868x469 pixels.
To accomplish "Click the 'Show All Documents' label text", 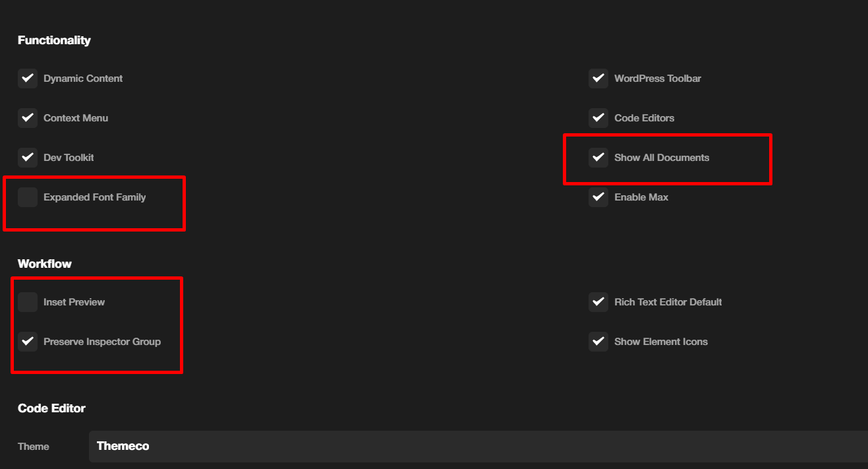I will click(x=662, y=158).
